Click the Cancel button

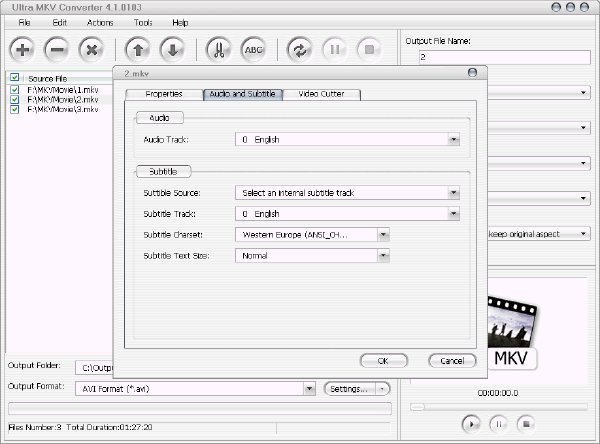pyautogui.click(x=452, y=361)
